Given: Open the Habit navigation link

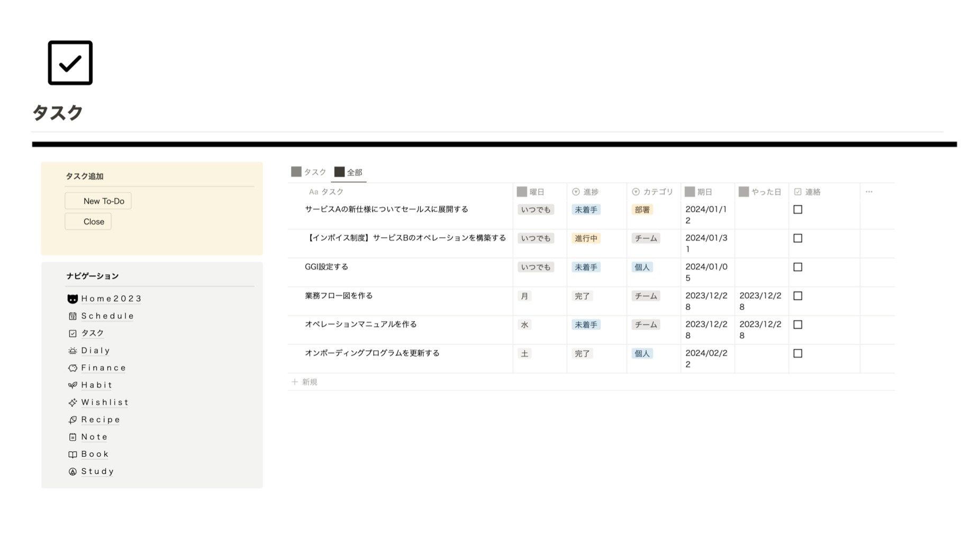Looking at the screenshot, I should click(x=97, y=385).
